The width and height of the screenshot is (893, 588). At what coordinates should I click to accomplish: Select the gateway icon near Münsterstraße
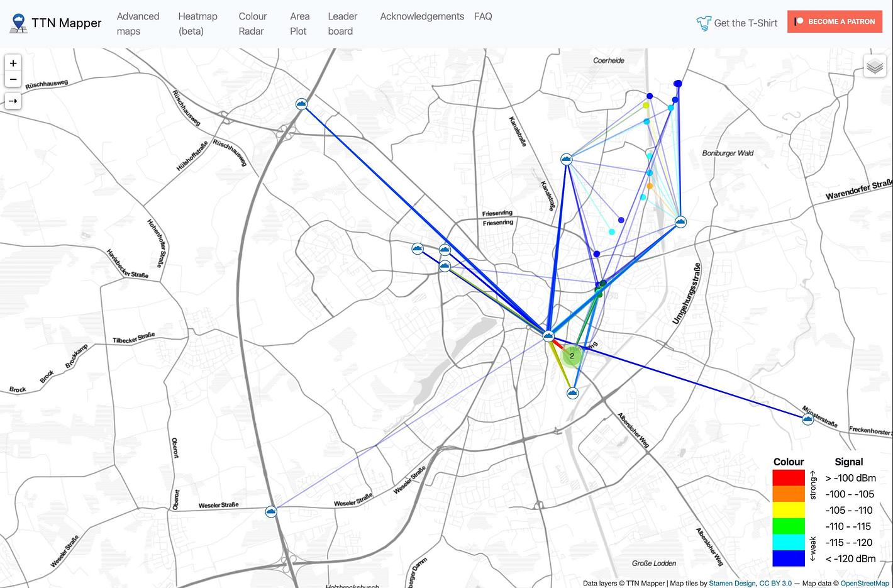coord(807,419)
